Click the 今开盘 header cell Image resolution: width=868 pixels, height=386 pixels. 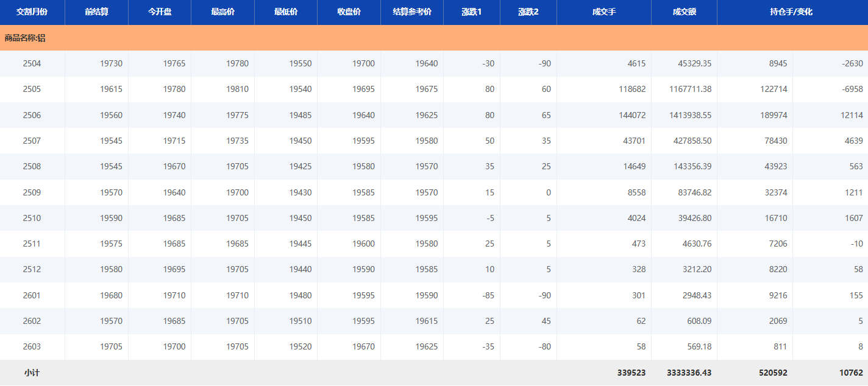click(x=160, y=12)
